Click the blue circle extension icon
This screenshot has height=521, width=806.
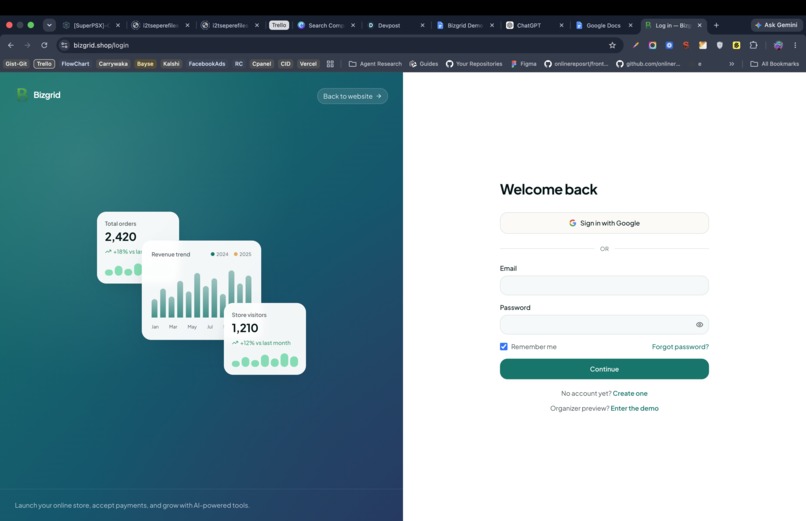pyautogui.click(x=669, y=45)
